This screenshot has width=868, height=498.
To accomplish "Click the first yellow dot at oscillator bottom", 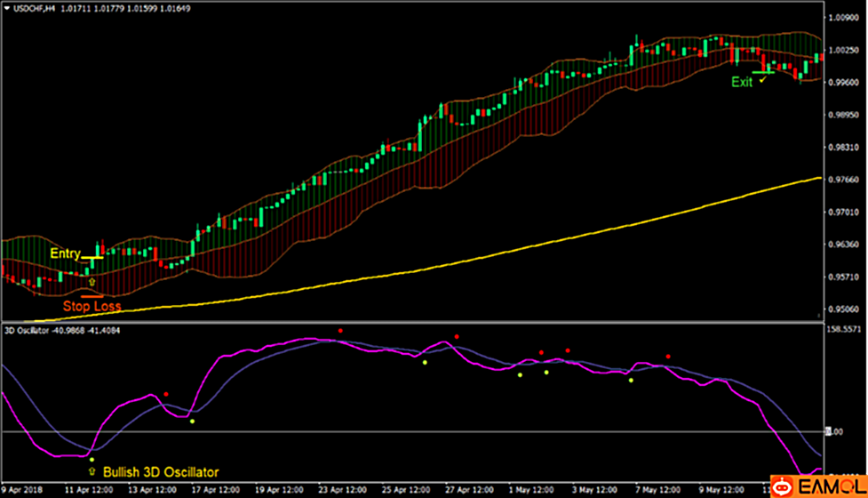I will pyautogui.click(x=92, y=459).
